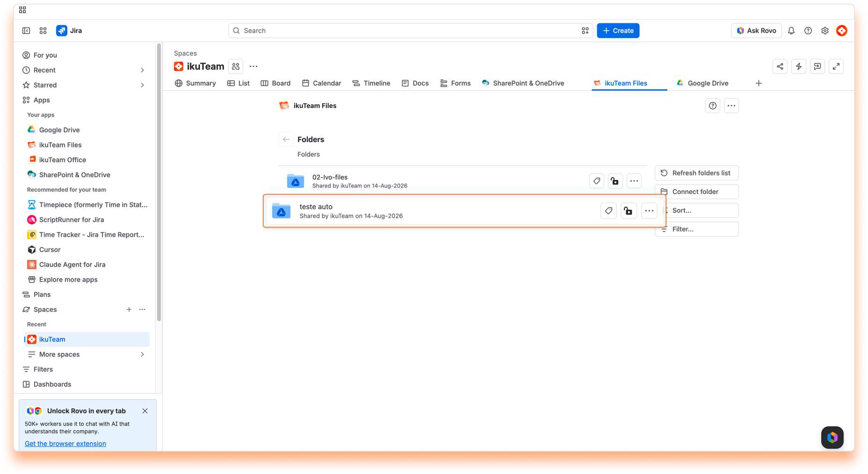The height and width of the screenshot is (474, 868).
Task: Click the Search input field
Action: pyautogui.click(x=410, y=30)
